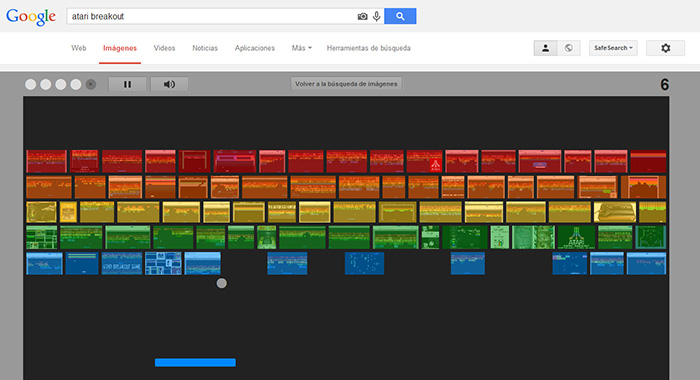Switch to the Web tab

(79, 48)
